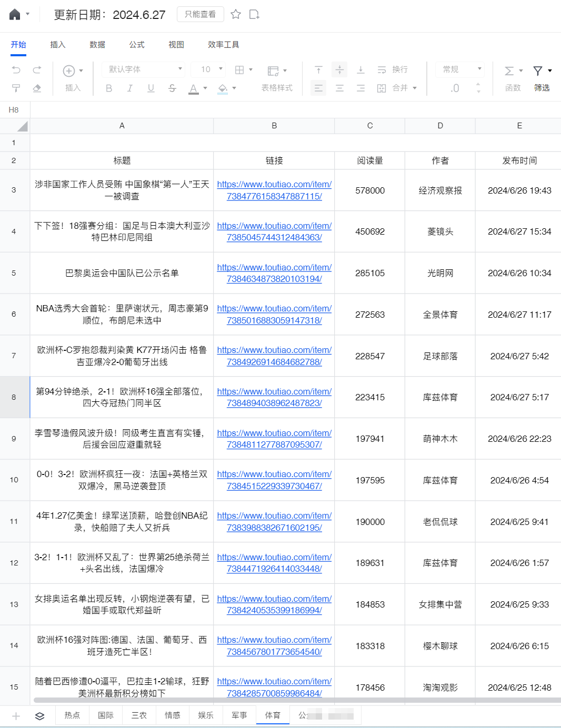Add a new sheet with plus icon
Viewport: 561px width, 728px height.
(16, 716)
